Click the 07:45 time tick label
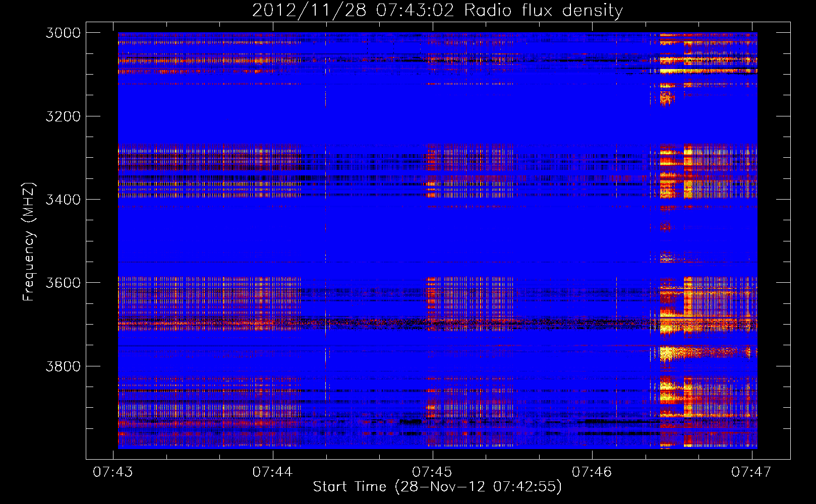 tap(432, 472)
